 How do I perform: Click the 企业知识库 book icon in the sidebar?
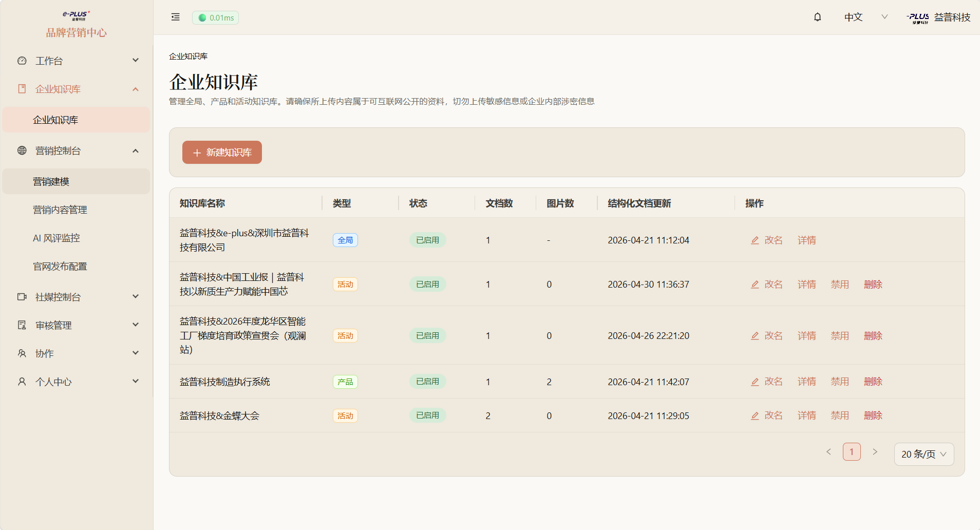(22, 89)
